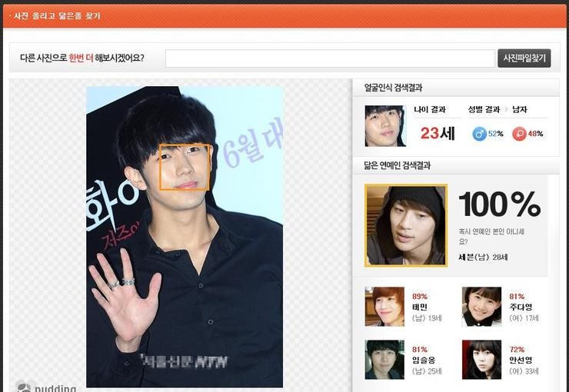
Task: Select the 안선영 72% match thumbnail
Action: pos(481,359)
